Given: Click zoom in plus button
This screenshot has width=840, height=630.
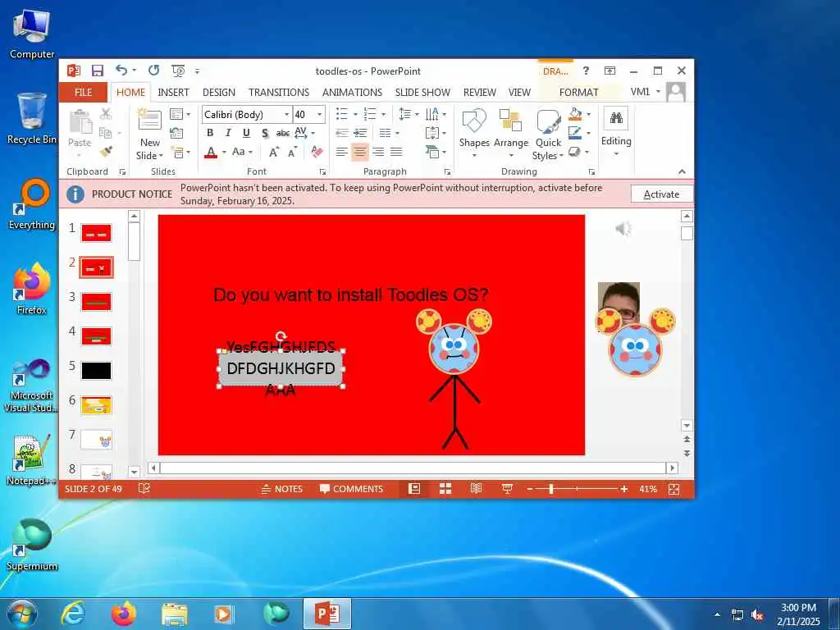Looking at the screenshot, I should [x=624, y=489].
